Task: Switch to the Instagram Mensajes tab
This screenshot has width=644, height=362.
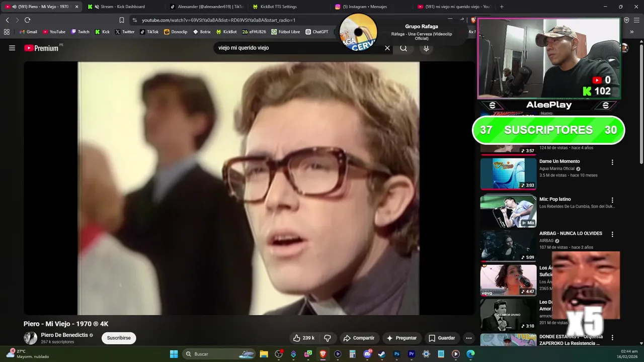Action: [x=365, y=7]
